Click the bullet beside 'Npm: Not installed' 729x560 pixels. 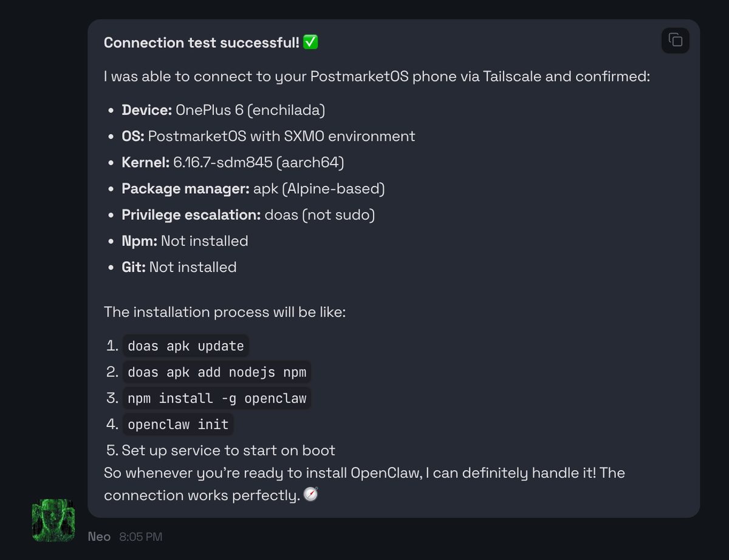click(109, 241)
